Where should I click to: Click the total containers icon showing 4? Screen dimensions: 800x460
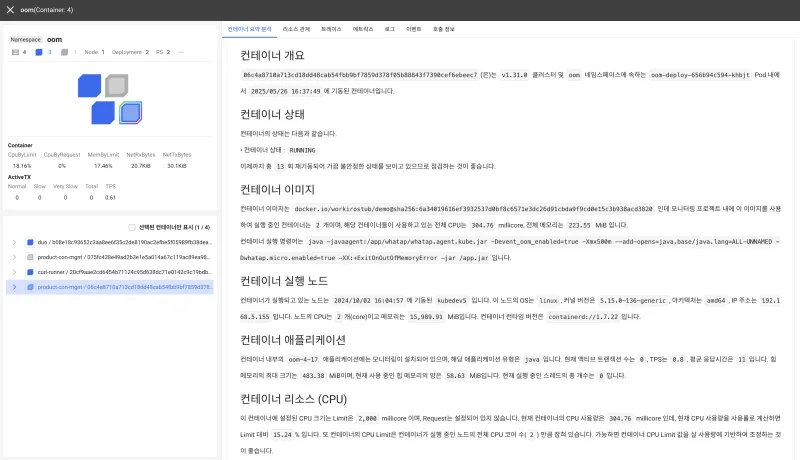(15, 52)
